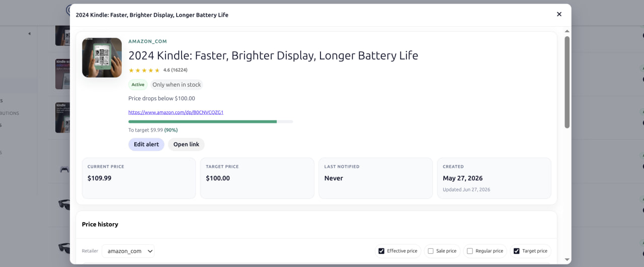This screenshot has height=267, width=644.
Task: Close the Kindle alert dialog
Action: (559, 14)
